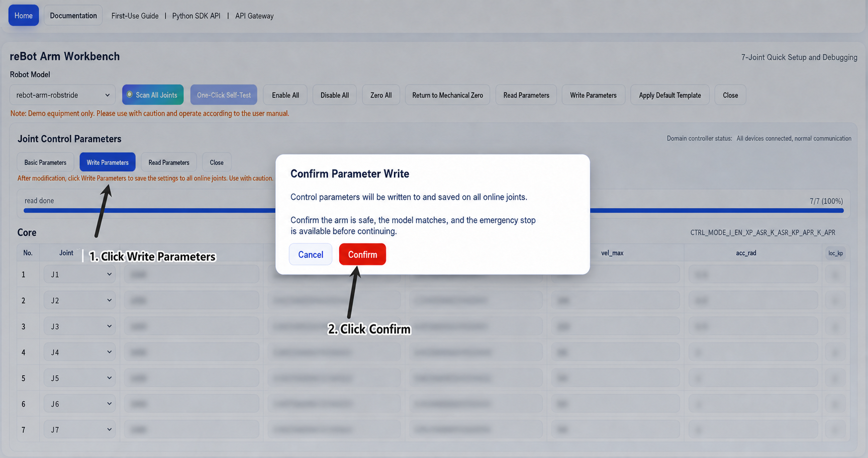Click the read done progress bar
This screenshot has width=868, height=458.
(x=433, y=211)
